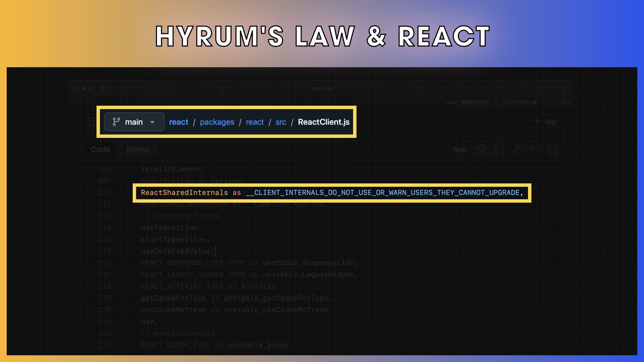Viewport: 644px width, 362px height.
Task: Reload the github.com page
Action: coord(420,89)
